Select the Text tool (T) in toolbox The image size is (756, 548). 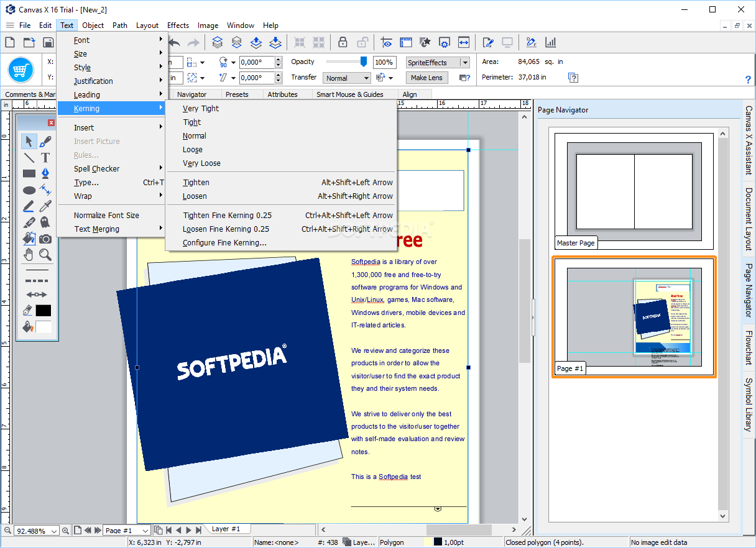click(x=45, y=157)
